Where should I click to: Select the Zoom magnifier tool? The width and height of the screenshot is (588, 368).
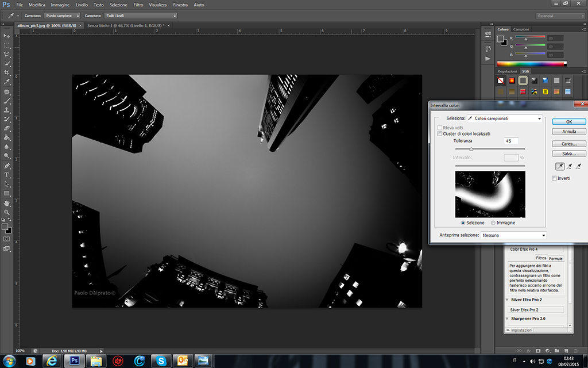point(7,212)
